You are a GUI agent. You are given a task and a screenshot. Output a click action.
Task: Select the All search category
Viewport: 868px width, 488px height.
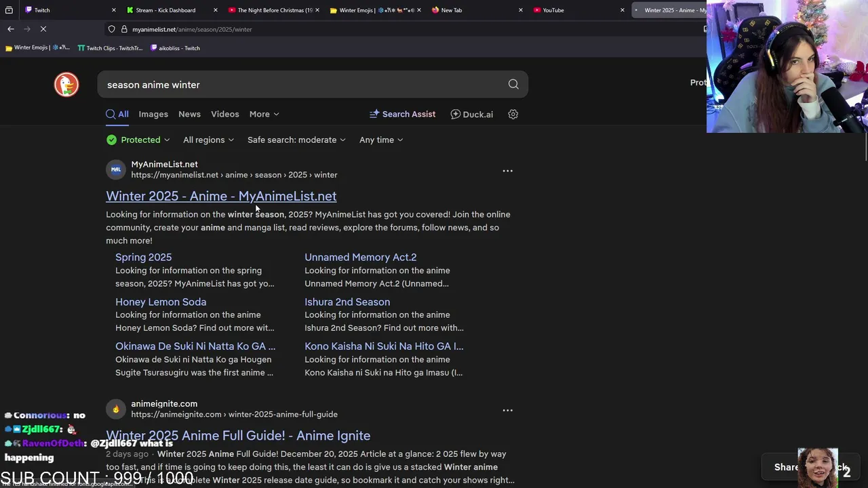[117, 115]
